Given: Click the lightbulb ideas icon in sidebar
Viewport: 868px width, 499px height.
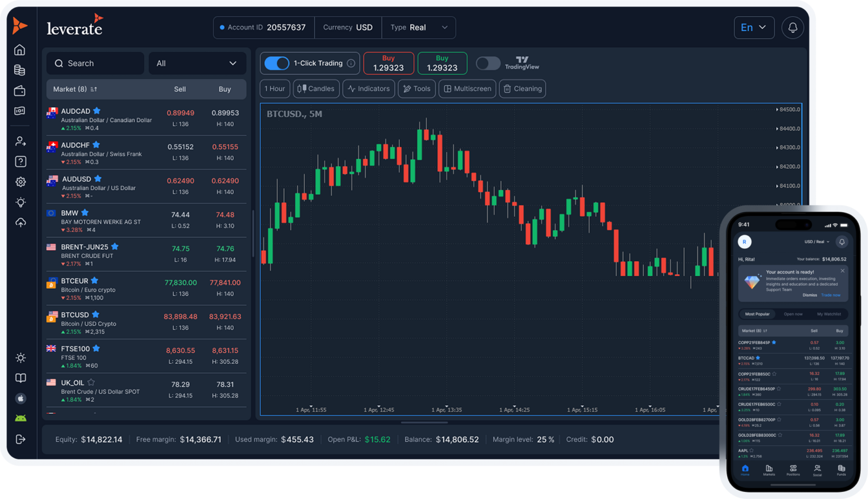Looking at the screenshot, I should coord(20,202).
